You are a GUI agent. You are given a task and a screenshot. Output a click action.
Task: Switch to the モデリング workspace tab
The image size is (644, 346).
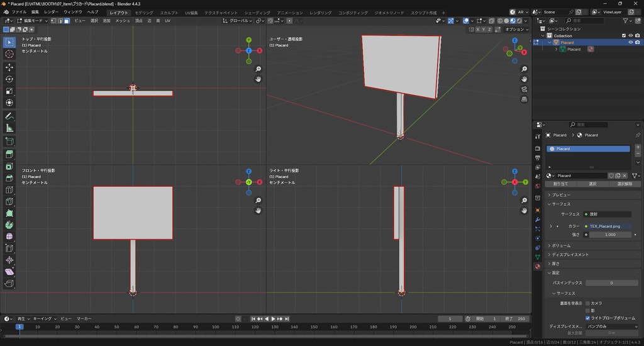(x=144, y=13)
